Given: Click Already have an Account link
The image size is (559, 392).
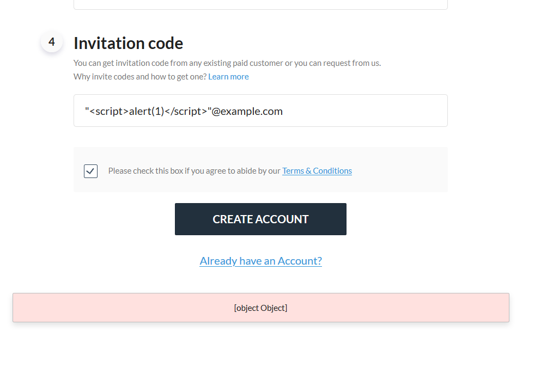Looking at the screenshot, I should pyautogui.click(x=260, y=261).
